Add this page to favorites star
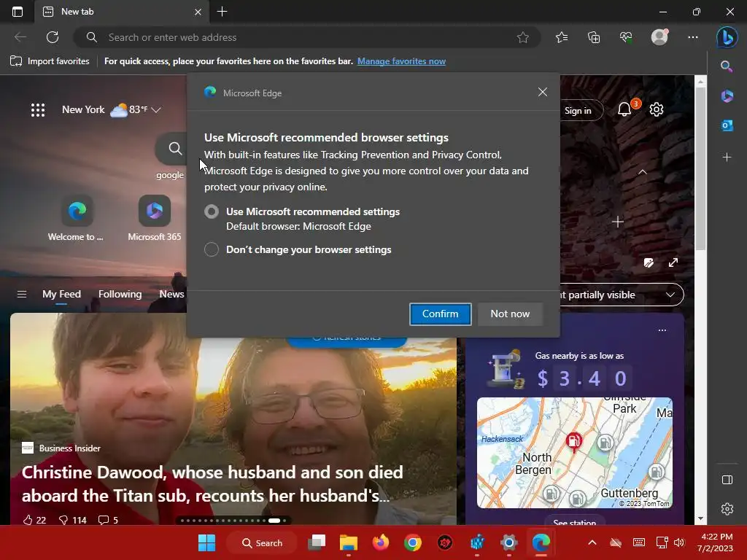The height and width of the screenshot is (560, 747). (x=522, y=37)
